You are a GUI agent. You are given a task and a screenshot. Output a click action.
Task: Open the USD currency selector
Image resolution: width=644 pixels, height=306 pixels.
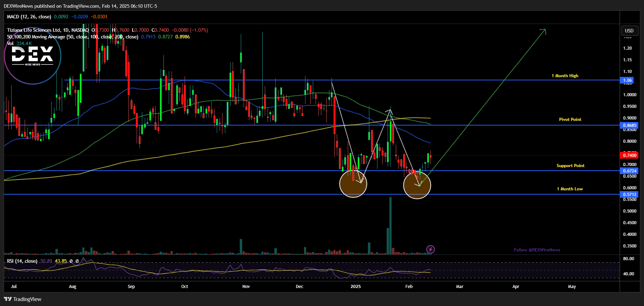click(x=629, y=31)
